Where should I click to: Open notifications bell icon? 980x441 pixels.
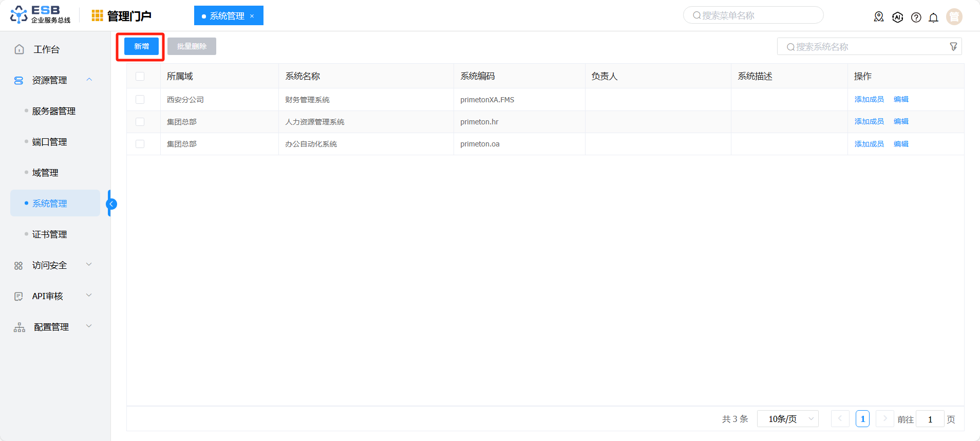933,17
